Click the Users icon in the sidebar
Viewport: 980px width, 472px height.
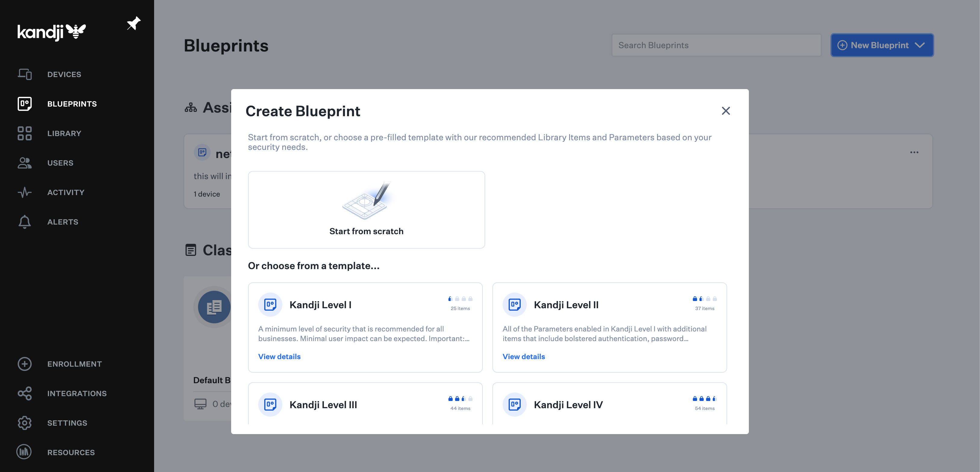coord(24,163)
